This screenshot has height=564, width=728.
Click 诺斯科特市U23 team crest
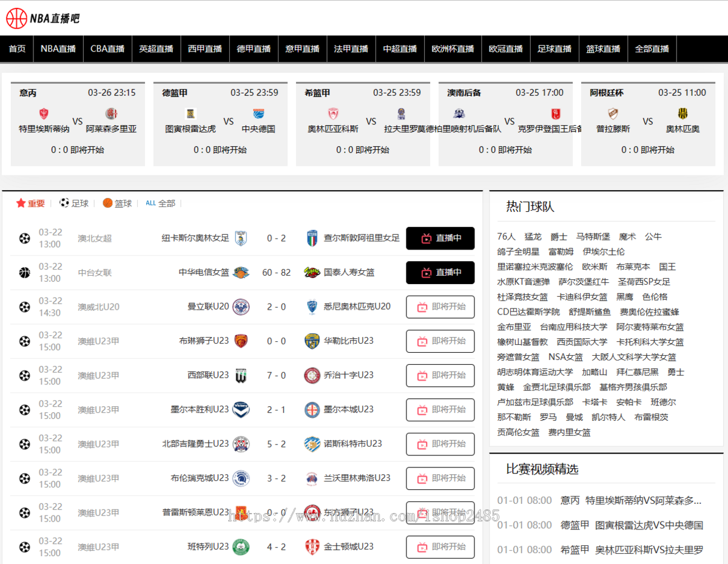click(312, 444)
